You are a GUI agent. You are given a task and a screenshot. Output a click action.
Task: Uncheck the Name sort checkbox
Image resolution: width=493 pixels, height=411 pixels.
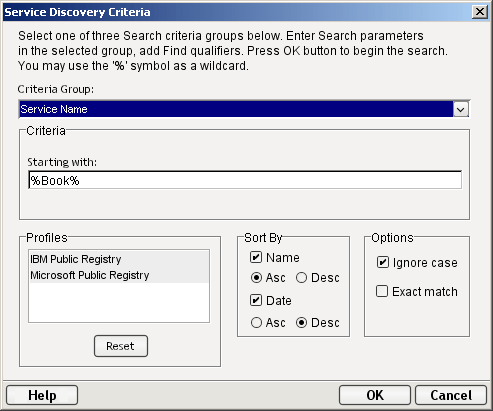256,257
